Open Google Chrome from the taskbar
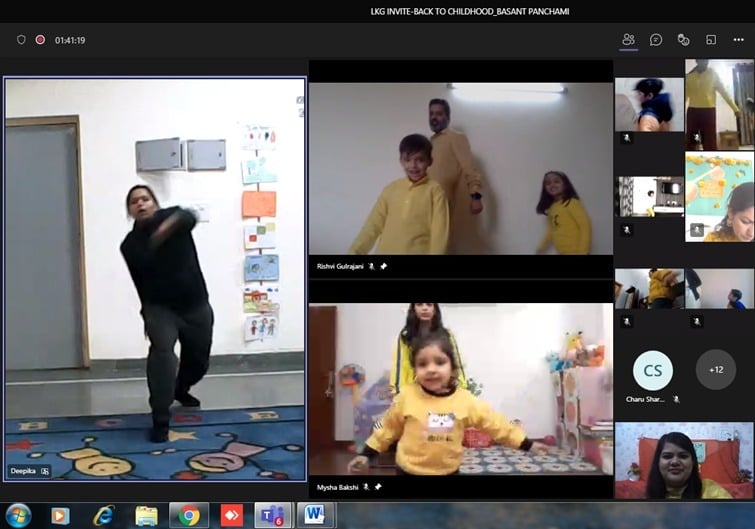This screenshot has height=529, width=755. [189, 515]
